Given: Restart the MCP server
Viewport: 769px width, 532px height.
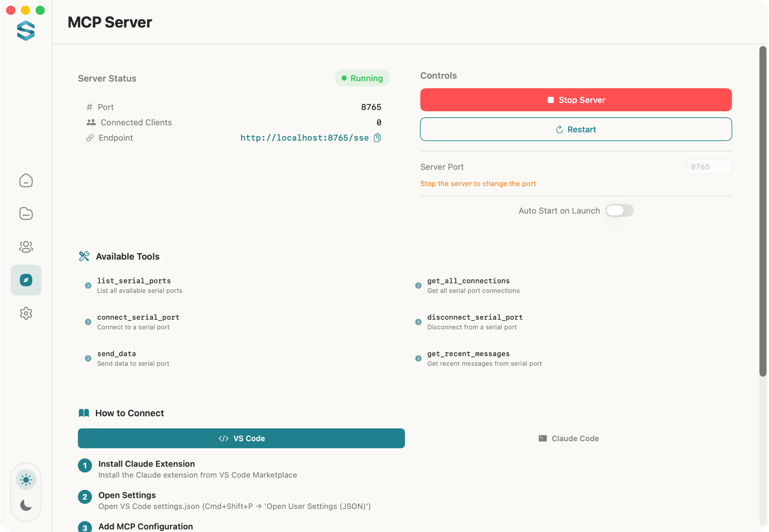Looking at the screenshot, I should click(x=575, y=129).
